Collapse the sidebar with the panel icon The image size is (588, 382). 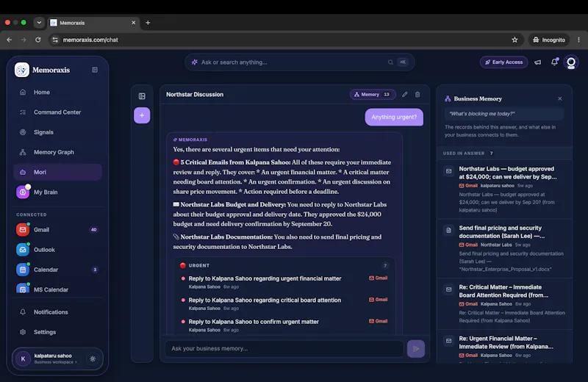[x=95, y=70]
